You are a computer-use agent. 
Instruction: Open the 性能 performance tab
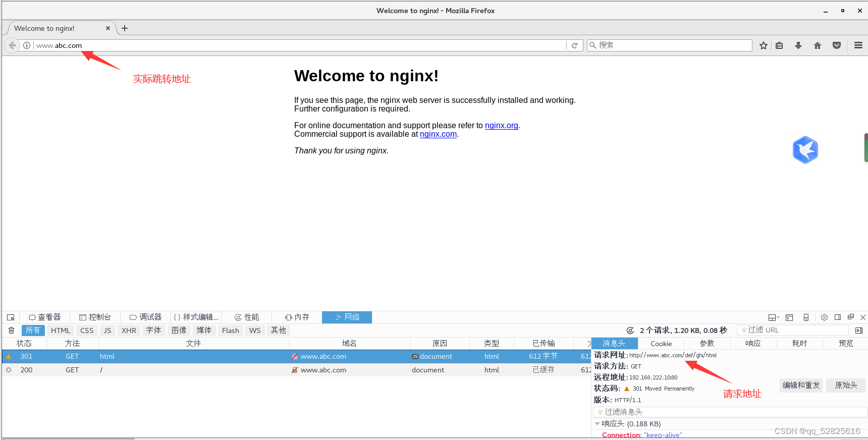(246, 317)
